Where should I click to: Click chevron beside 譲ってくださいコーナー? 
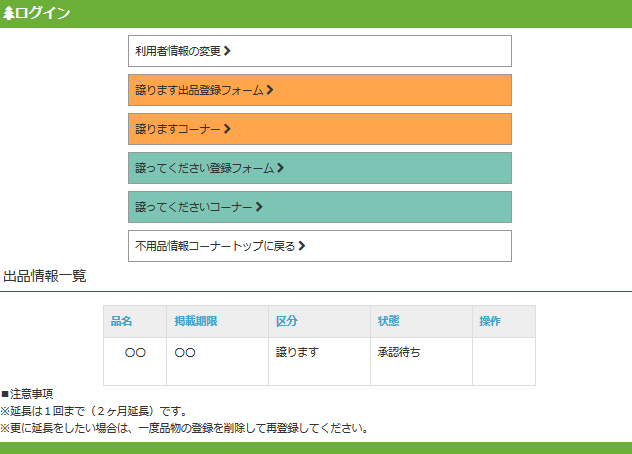[x=259, y=207]
